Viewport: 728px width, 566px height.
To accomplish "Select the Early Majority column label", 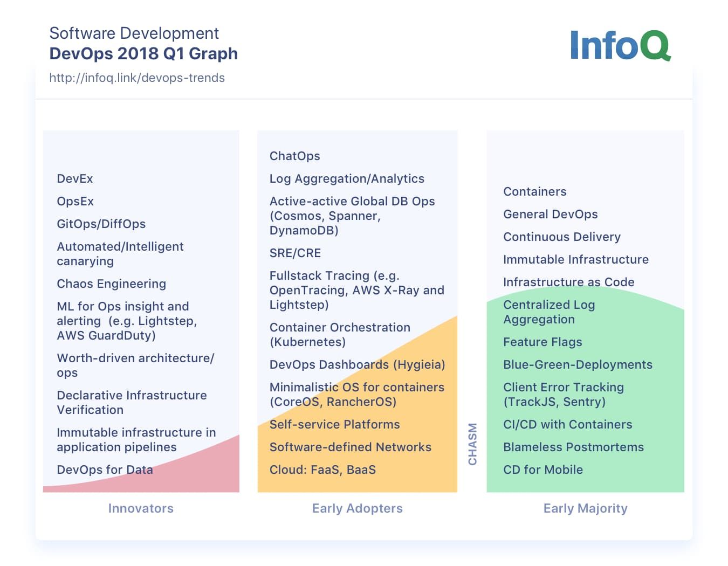I will tap(585, 508).
